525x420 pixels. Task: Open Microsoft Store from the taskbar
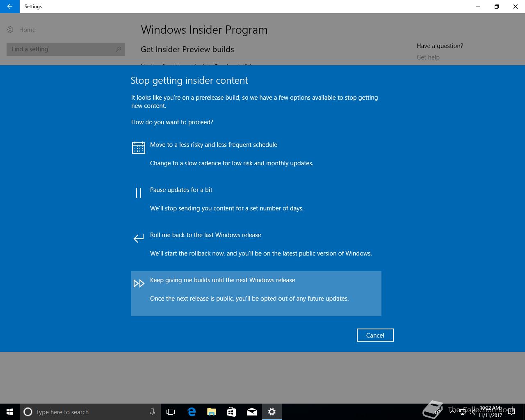231,412
